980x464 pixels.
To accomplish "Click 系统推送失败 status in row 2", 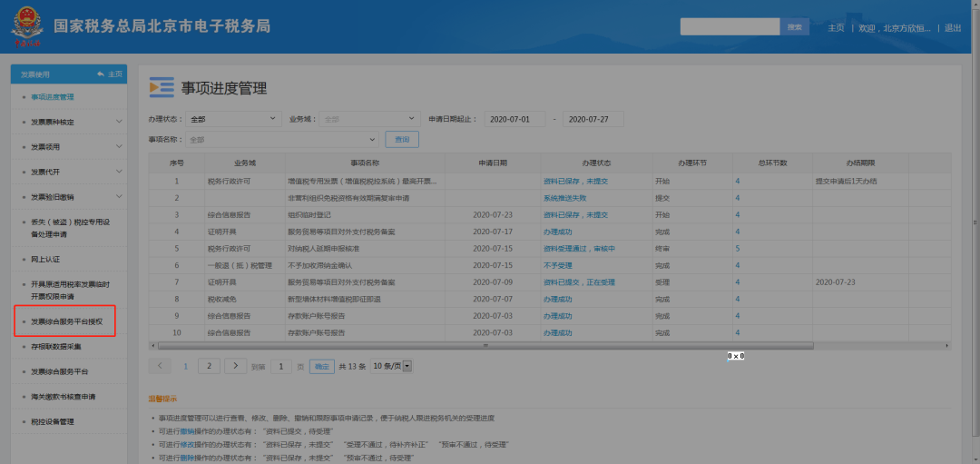I will (x=565, y=198).
